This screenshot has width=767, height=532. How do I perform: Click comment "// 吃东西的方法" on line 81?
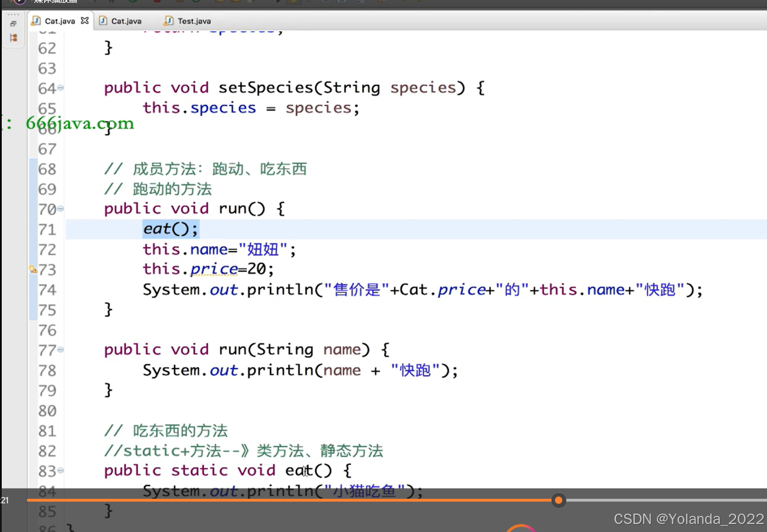(166, 431)
